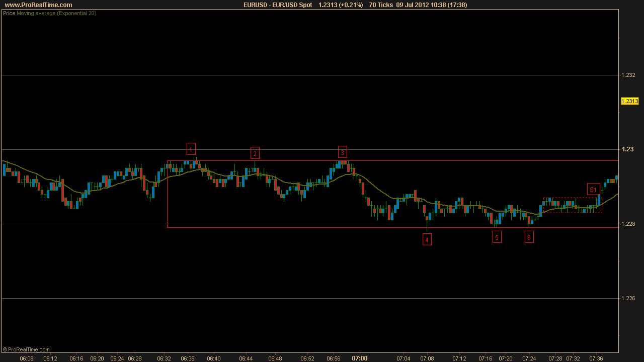Click the yellow 1.2313 current price tag
Viewport: 644px width, 362px height.
tap(630, 101)
